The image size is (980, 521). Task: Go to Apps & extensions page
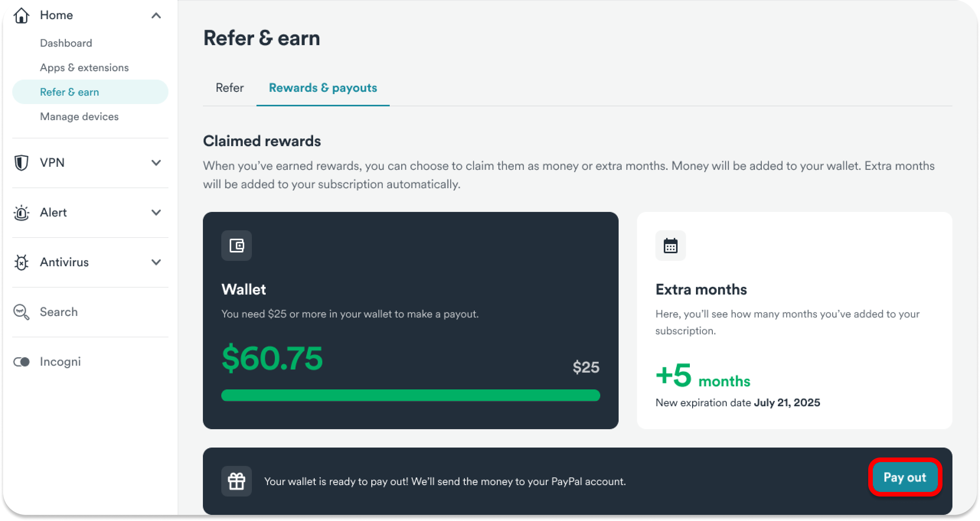tap(84, 68)
